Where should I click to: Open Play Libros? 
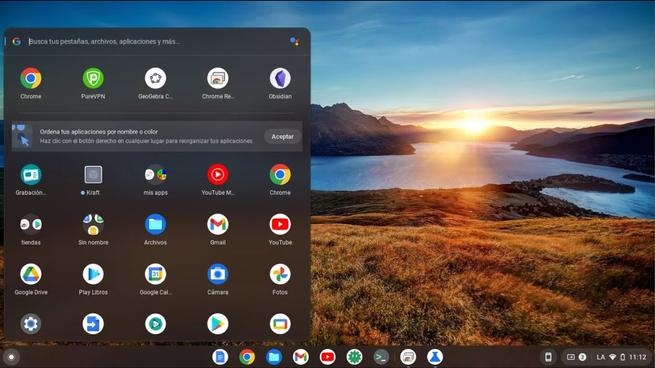[x=93, y=274]
